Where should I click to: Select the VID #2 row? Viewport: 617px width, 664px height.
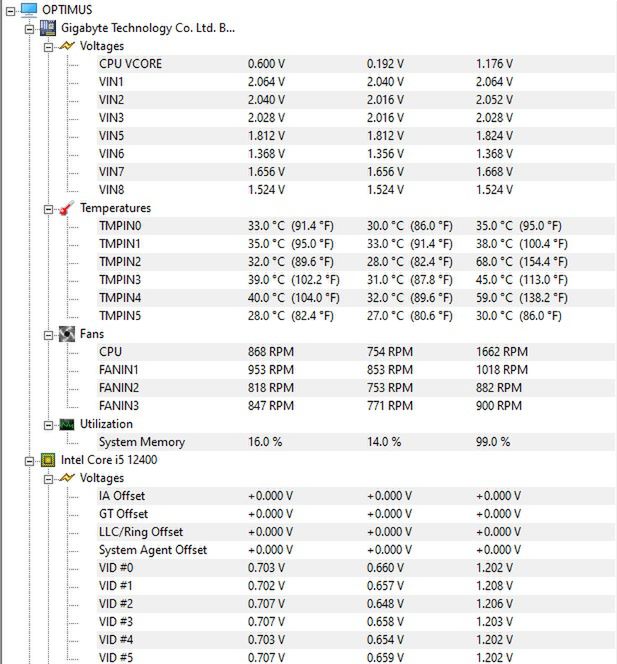click(x=356, y=604)
